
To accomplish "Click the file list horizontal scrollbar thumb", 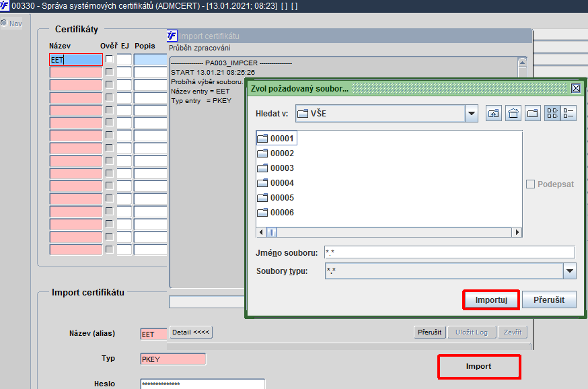I will pyautogui.click(x=272, y=232).
